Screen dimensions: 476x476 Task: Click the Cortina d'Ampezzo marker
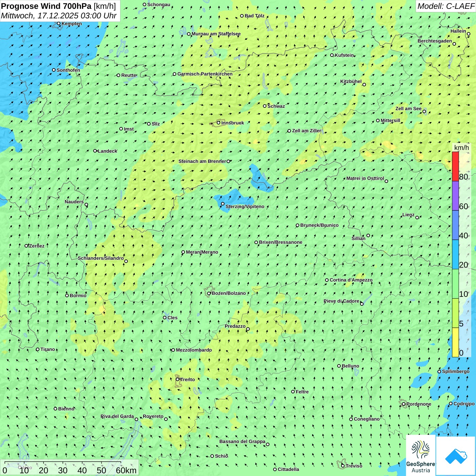tap(327, 280)
